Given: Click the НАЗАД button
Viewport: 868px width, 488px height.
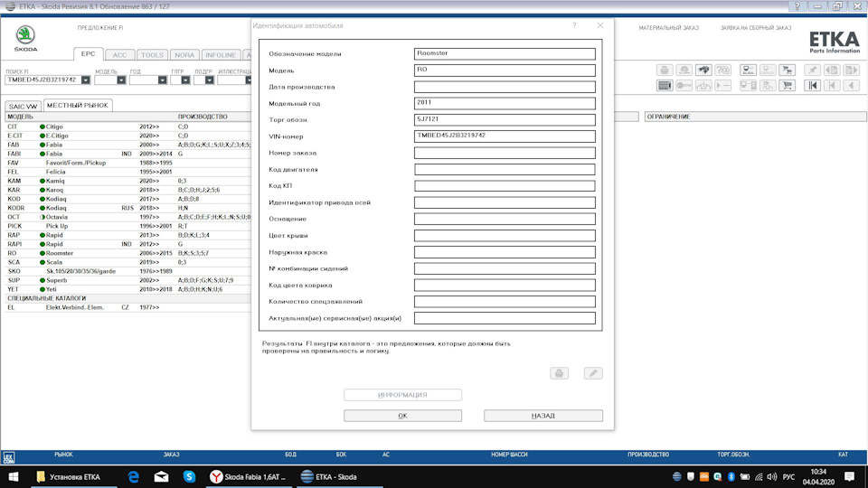Looking at the screenshot, I should (543, 416).
